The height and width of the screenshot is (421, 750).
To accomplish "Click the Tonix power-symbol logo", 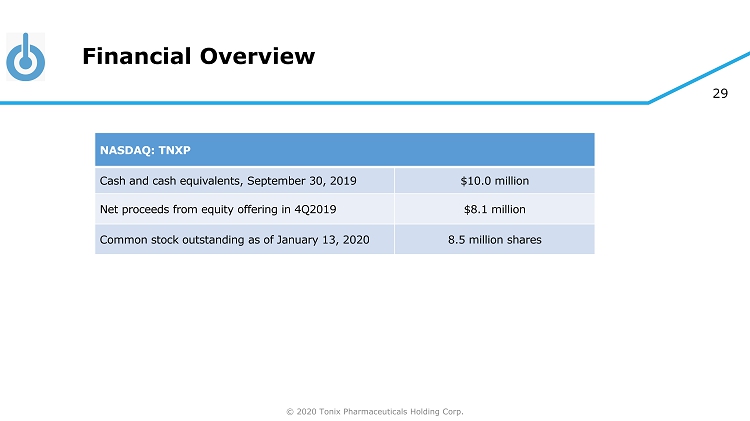I will 25,57.
